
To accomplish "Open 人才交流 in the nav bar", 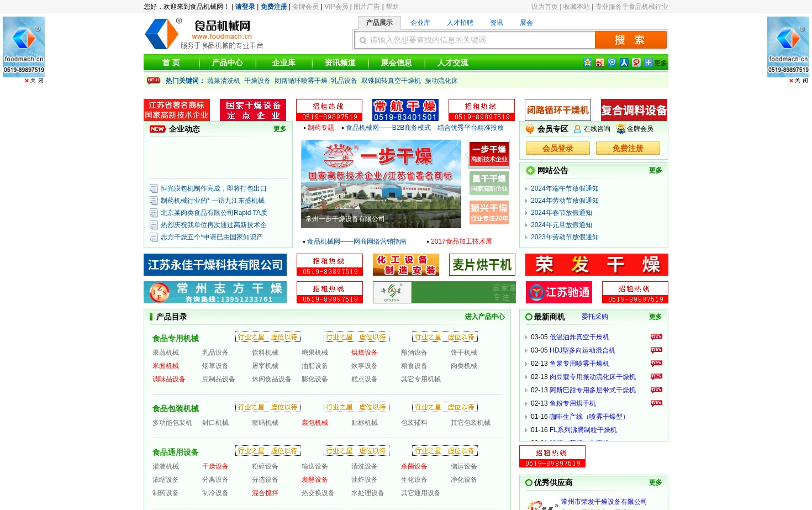I will coord(453,62).
